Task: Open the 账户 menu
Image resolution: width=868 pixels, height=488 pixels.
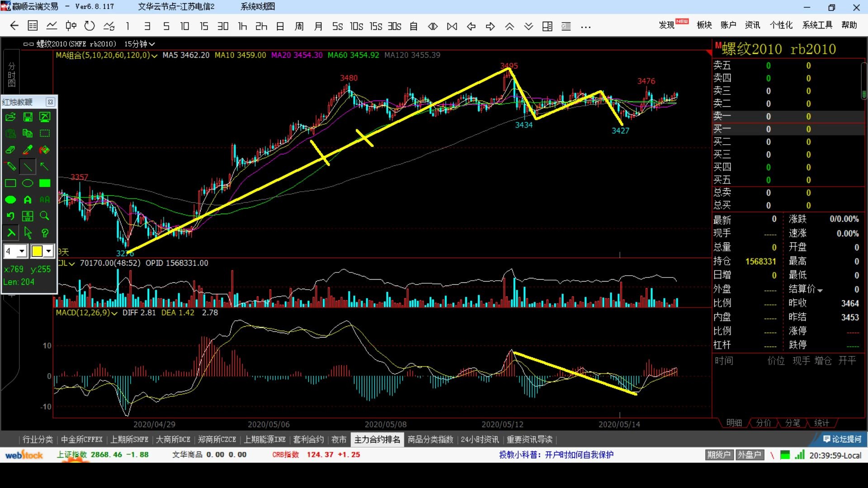Action: [728, 25]
